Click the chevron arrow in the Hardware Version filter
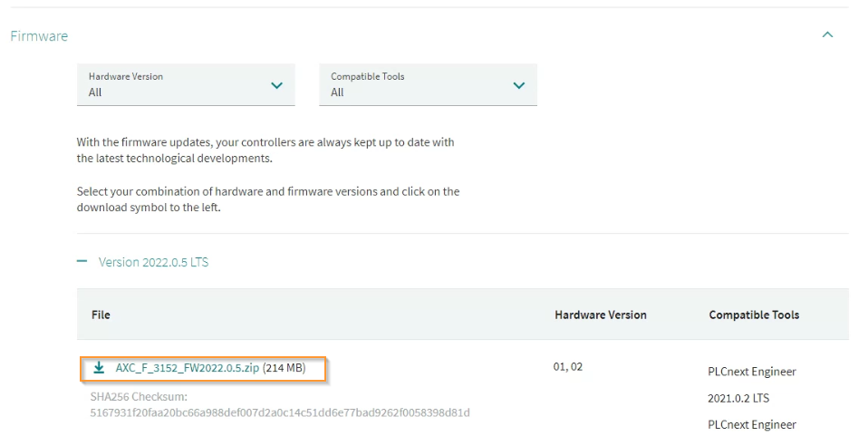 tap(276, 85)
